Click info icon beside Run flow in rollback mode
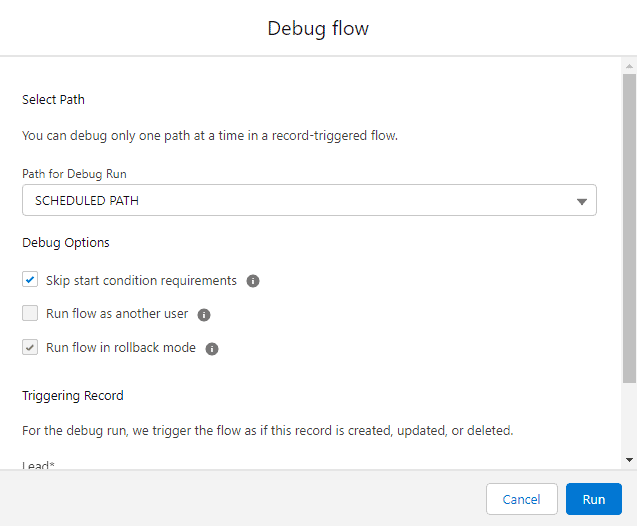This screenshot has height=526, width=637. coord(212,349)
